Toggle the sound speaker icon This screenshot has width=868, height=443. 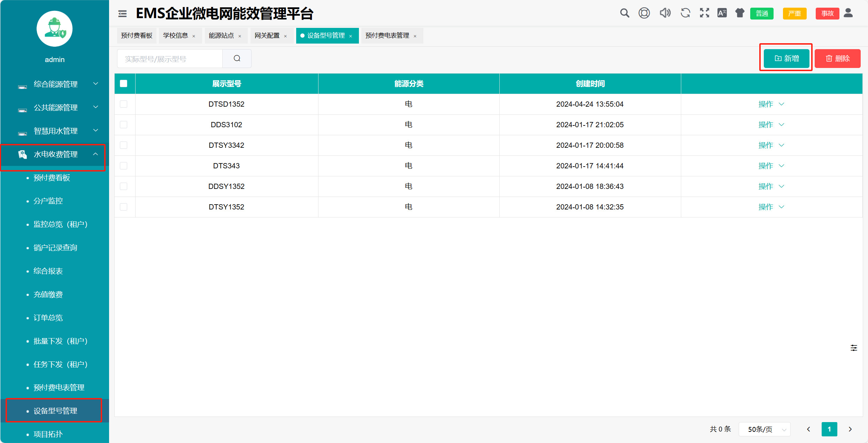(x=665, y=13)
